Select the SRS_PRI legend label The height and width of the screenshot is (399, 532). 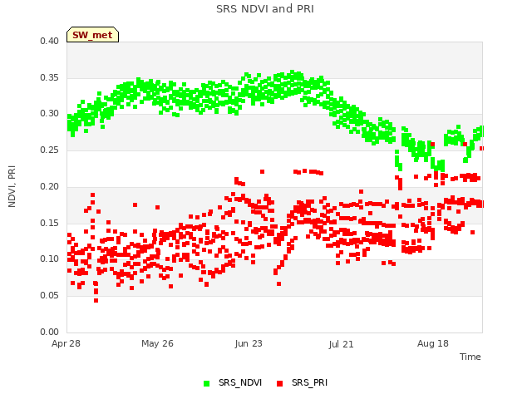[309, 382]
